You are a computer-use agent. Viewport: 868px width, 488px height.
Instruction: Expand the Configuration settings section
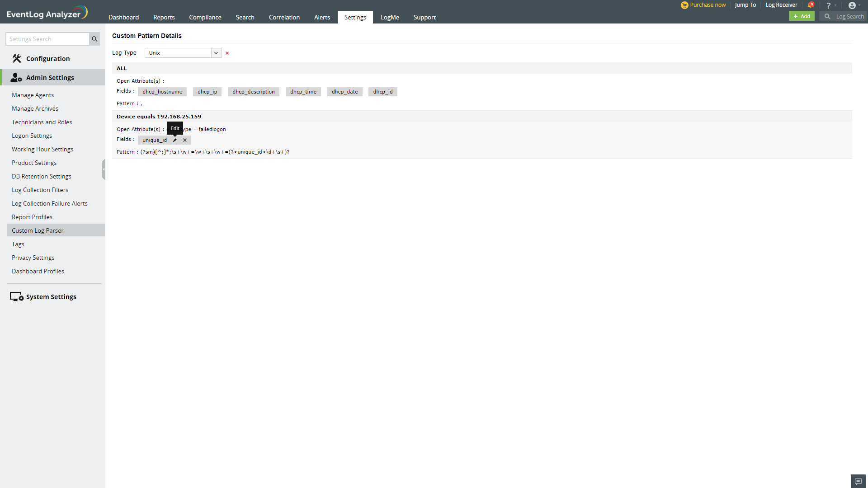tap(48, 59)
